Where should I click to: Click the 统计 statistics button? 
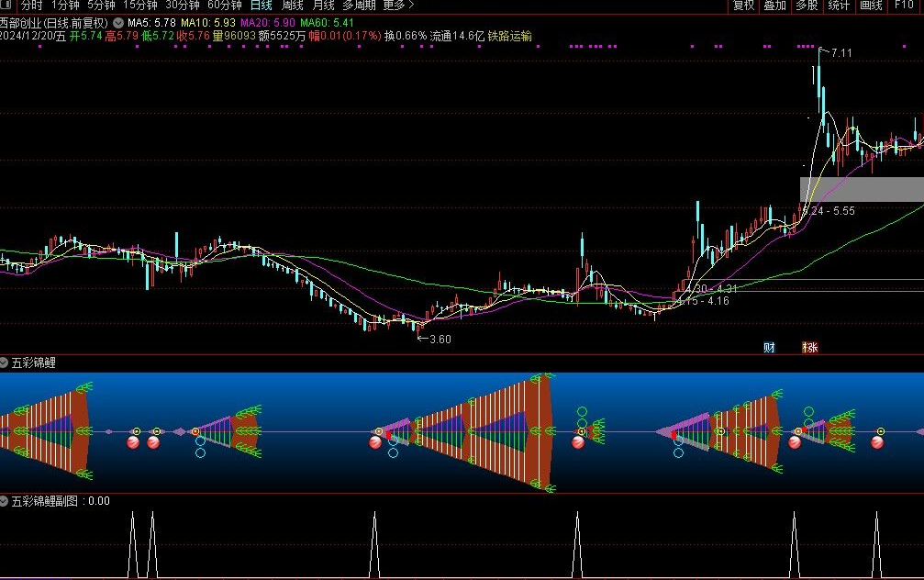click(x=839, y=6)
